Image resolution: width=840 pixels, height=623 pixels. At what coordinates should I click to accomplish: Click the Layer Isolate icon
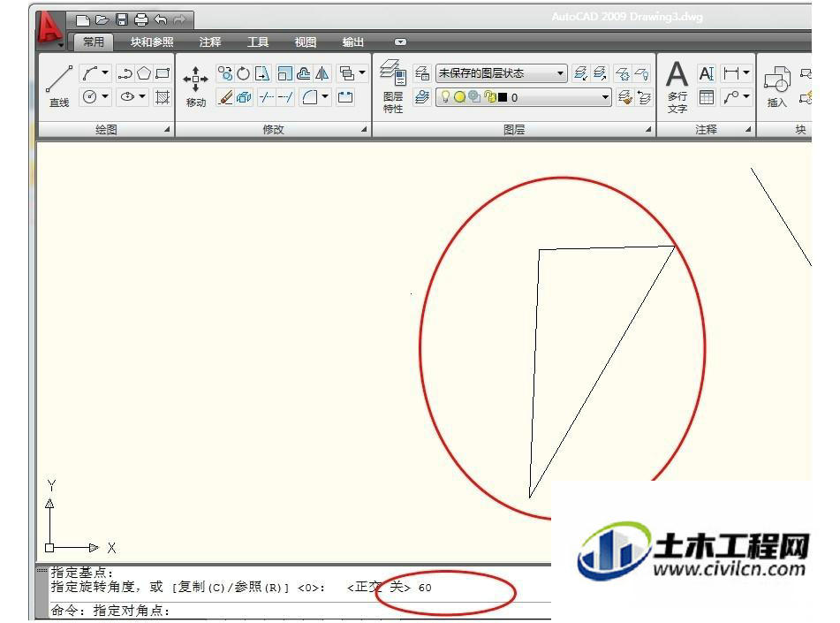tap(580, 73)
